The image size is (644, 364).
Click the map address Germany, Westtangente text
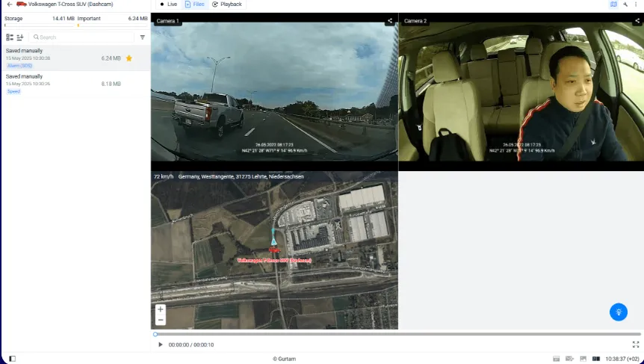coord(241,176)
